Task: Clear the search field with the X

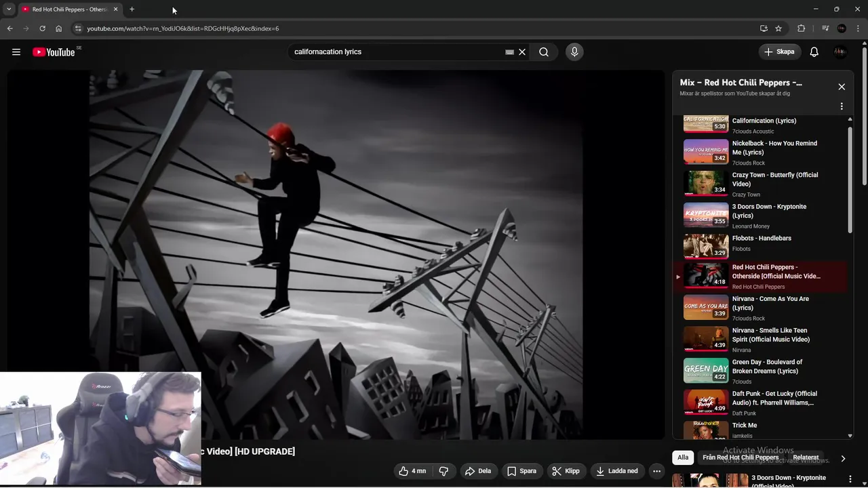Action: pyautogui.click(x=522, y=52)
